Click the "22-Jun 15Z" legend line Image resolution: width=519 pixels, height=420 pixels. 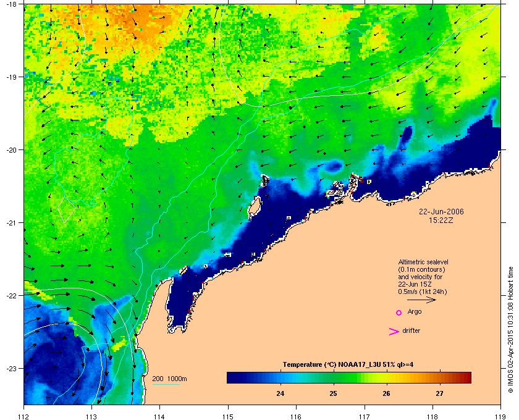click(x=415, y=284)
